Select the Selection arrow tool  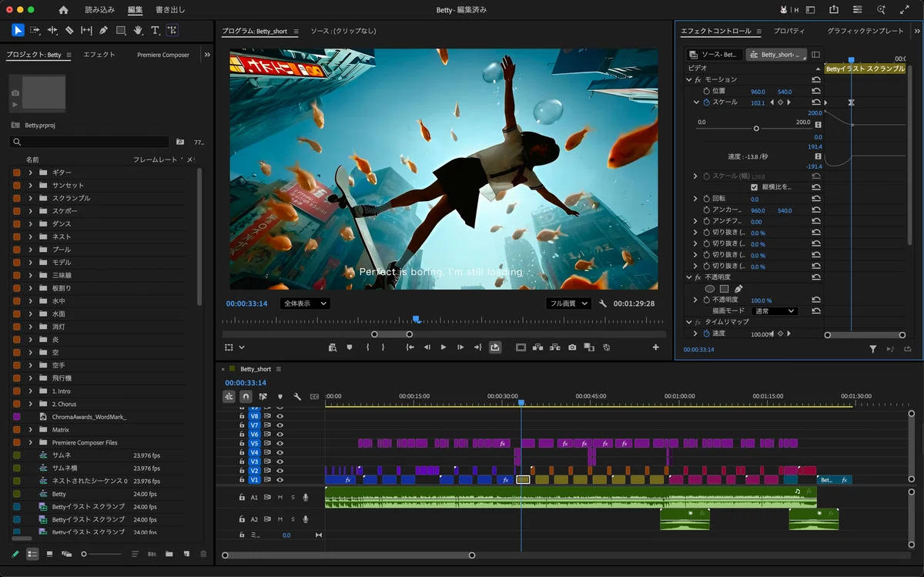(18, 30)
